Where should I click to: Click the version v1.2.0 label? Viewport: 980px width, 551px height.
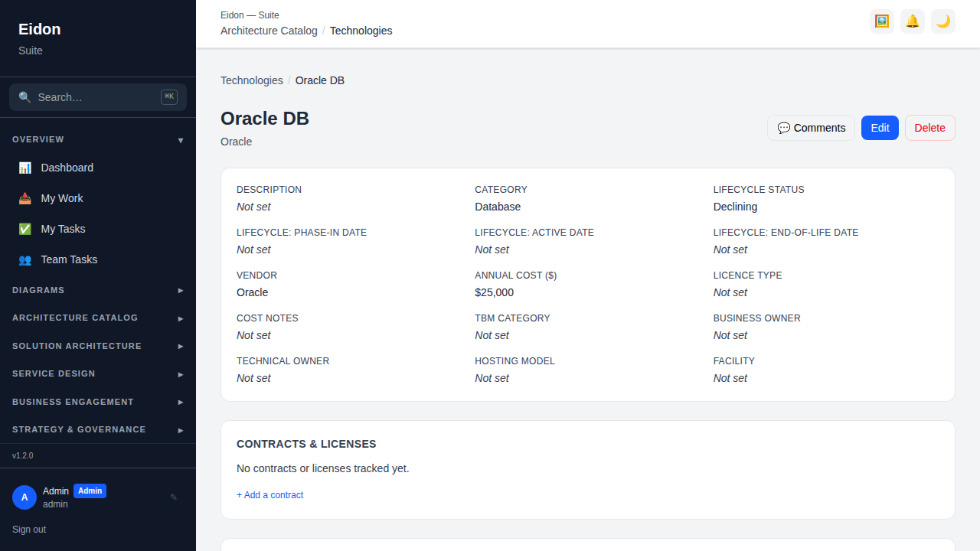[23, 455]
